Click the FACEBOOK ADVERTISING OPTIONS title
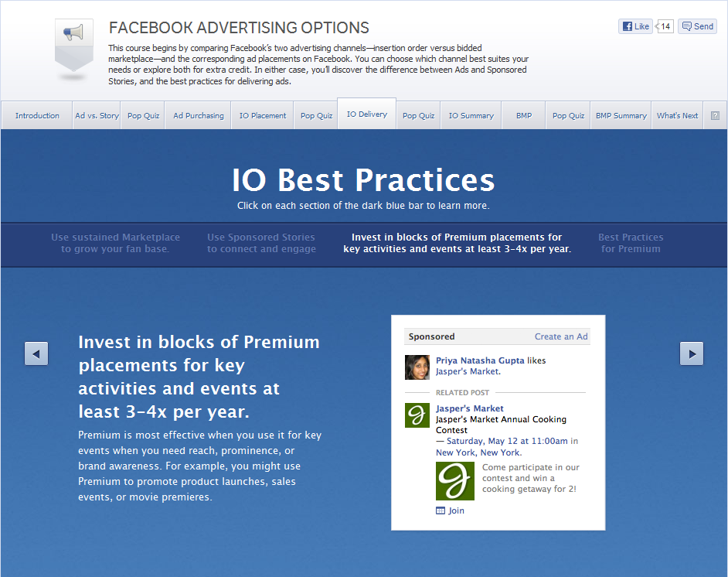The image size is (728, 577). (x=239, y=27)
